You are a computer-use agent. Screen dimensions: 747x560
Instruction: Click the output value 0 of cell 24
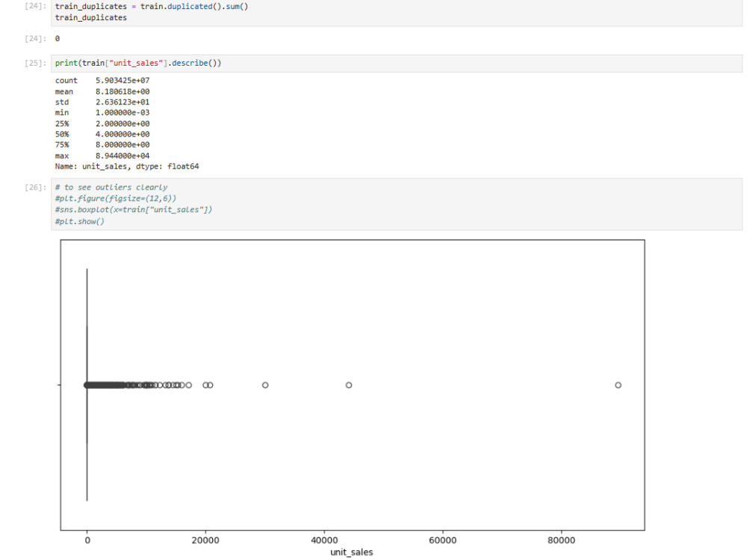(x=58, y=39)
